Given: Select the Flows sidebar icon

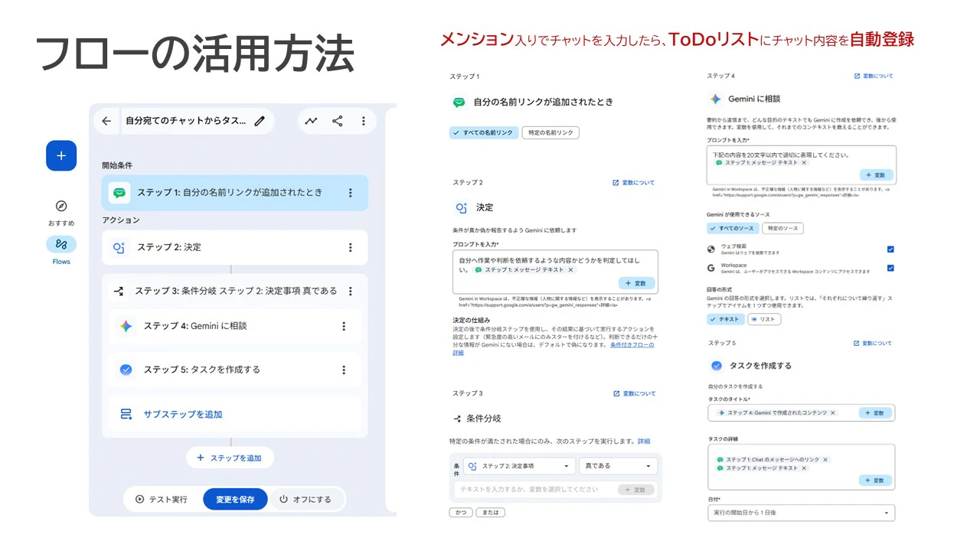Looking at the screenshot, I should tap(61, 244).
